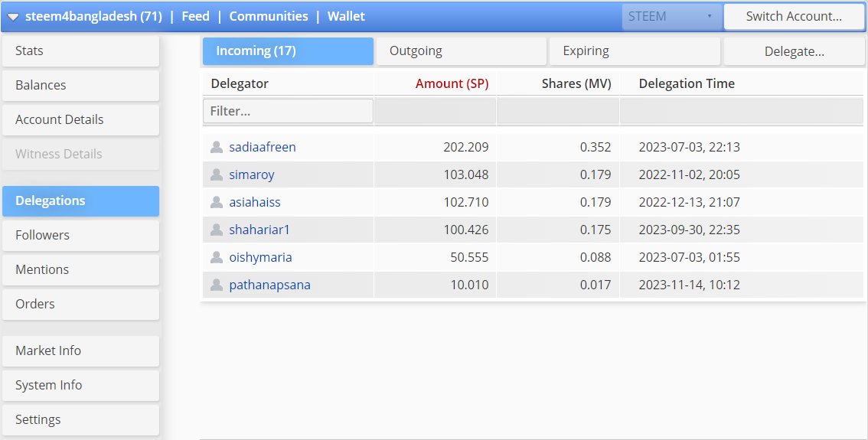Click delegation time 2023-09-30, 22:35
This screenshot has width=868, height=440.
689,230
